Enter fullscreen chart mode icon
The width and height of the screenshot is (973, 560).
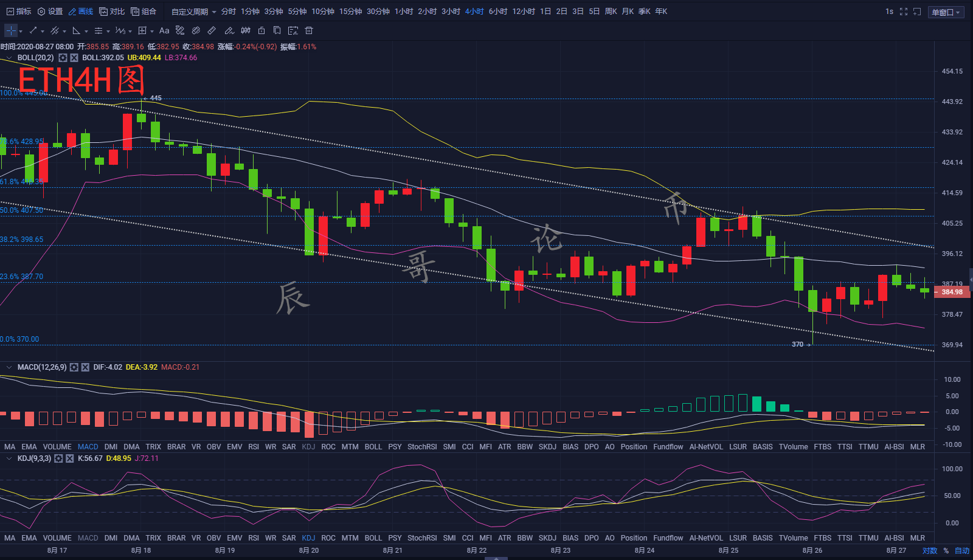(904, 12)
